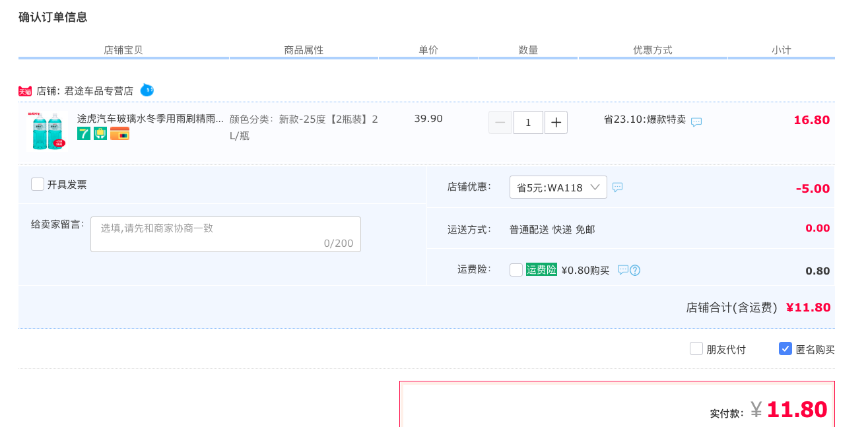Click the orange credit card badge icon
Screen dimensions: 868x427
[119, 133]
